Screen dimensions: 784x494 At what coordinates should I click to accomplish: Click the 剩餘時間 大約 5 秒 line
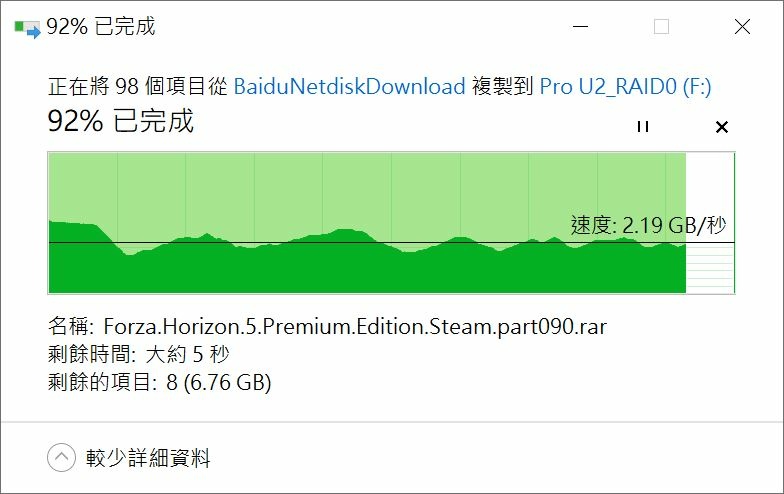pos(138,354)
